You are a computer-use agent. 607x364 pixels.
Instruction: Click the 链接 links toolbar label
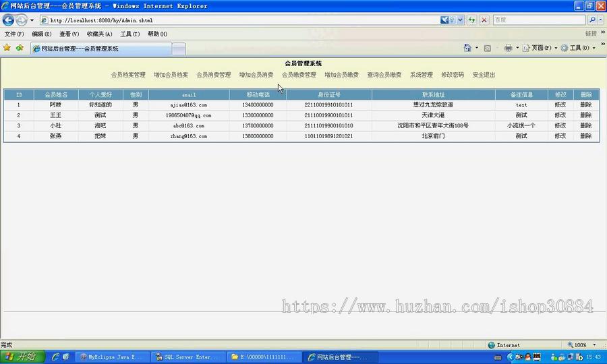[x=591, y=34]
